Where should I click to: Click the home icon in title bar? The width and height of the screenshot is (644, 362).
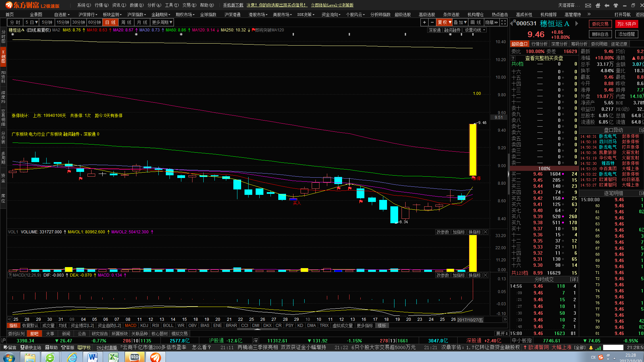coord(598,5)
